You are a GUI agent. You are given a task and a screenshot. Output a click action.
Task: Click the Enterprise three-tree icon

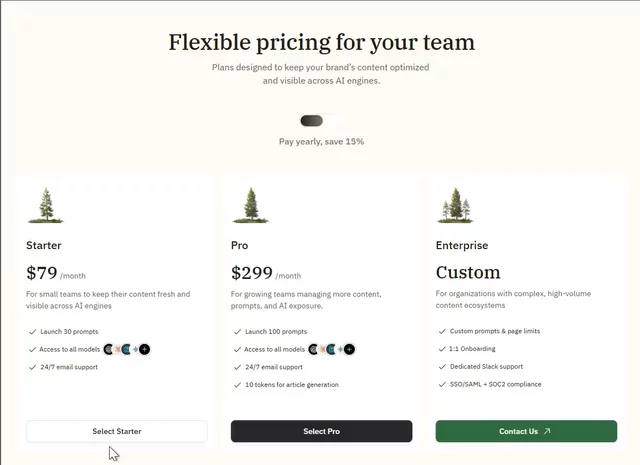(x=456, y=205)
